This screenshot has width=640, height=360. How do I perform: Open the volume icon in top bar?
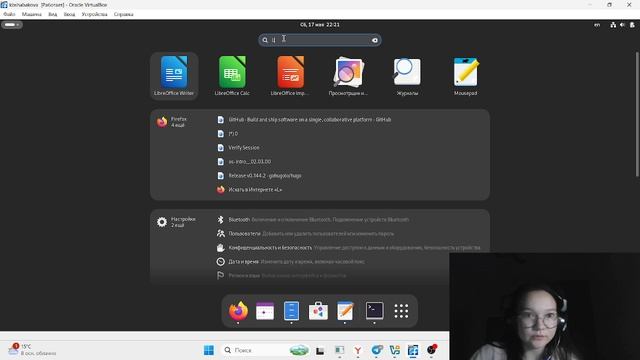pyautogui.click(x=622, y=25)
